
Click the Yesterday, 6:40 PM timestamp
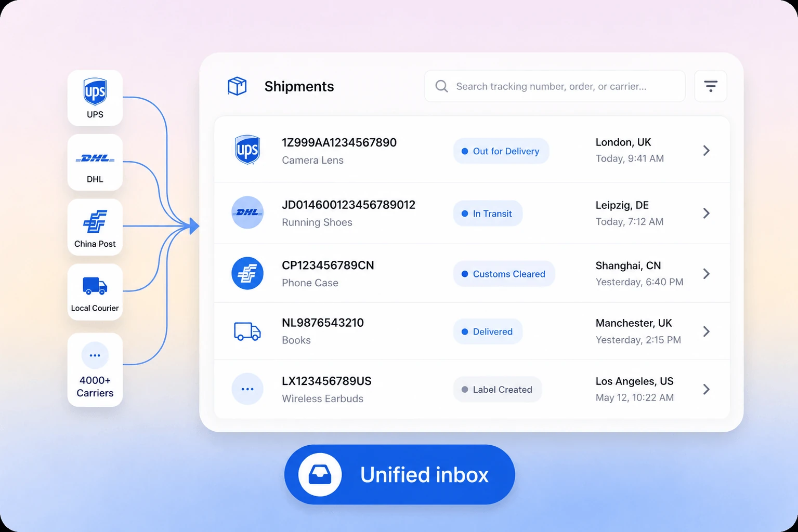[639, 282]
